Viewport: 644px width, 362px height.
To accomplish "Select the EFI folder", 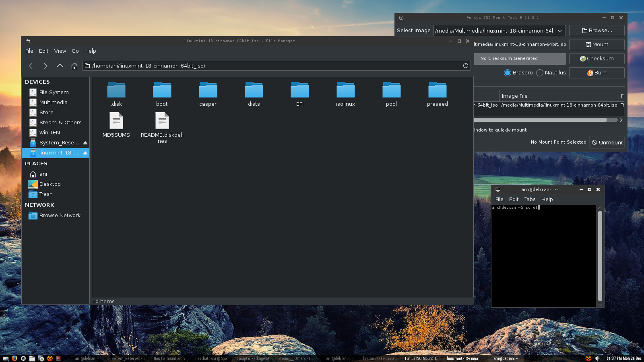I will (300, 95).
